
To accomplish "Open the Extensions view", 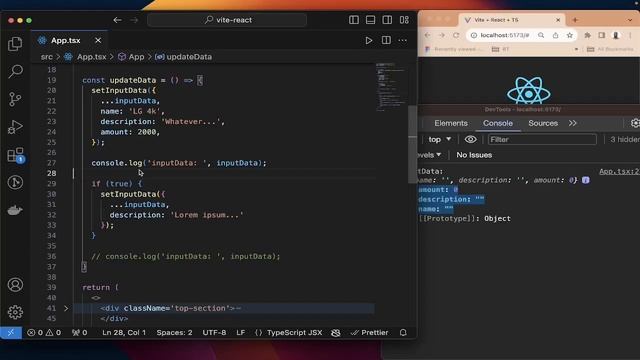I will point(16,155).
